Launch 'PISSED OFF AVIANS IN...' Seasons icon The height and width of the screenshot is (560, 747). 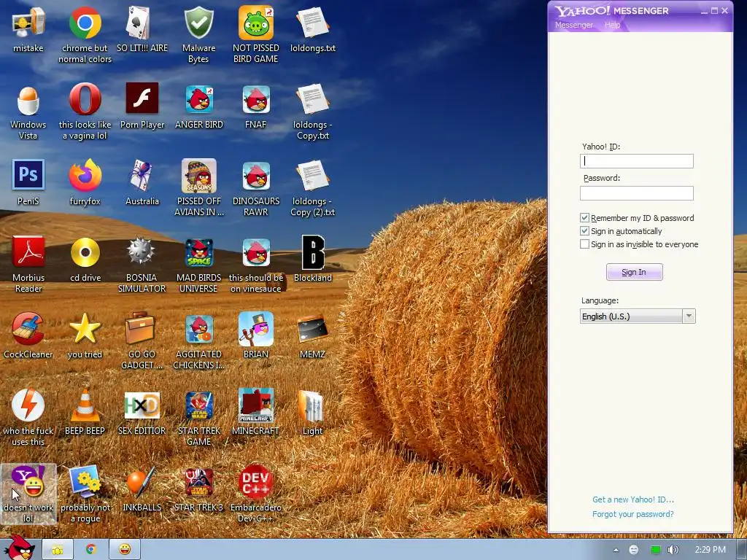198,176
